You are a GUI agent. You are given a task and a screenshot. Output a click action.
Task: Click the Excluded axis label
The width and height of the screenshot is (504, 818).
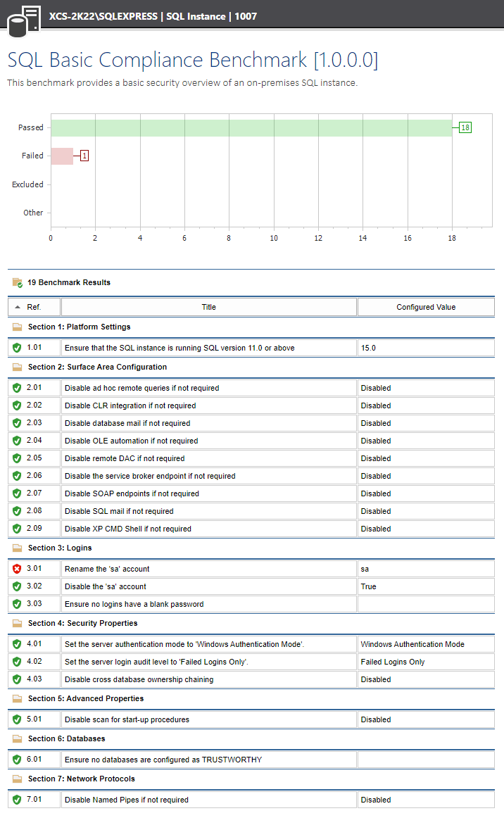pyautogui.click(x=27, y=184)
